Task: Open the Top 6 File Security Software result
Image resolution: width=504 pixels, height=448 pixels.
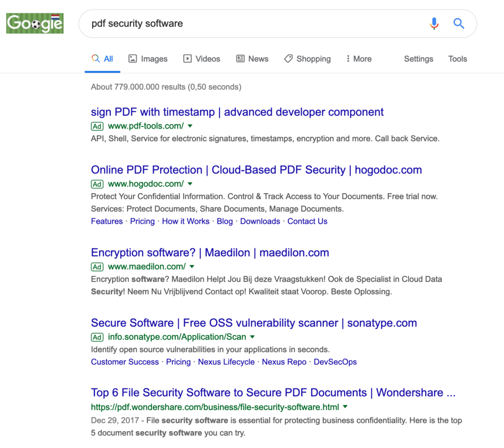Action: pos(273,392)
